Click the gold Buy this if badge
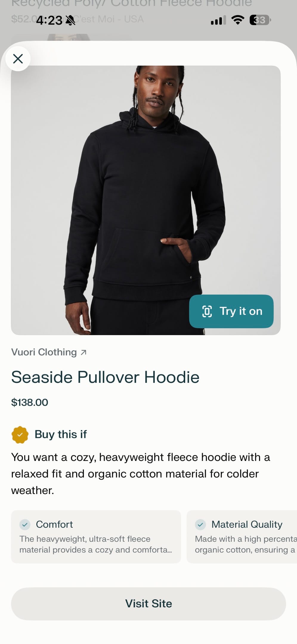The image size is (297, 644). (x=20, y=435)
